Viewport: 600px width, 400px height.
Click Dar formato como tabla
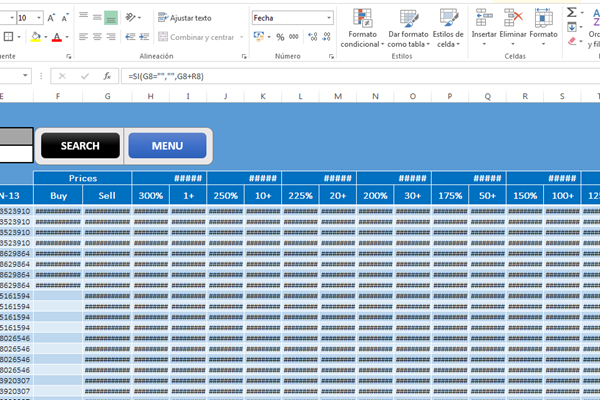[407, 28]
